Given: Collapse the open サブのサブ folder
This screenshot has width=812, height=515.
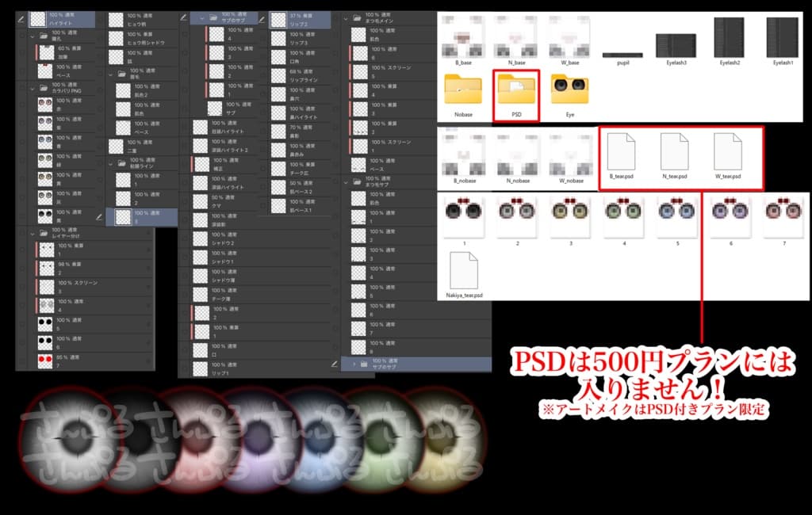Looking at the screenshot, I should [x=202, y=18].
